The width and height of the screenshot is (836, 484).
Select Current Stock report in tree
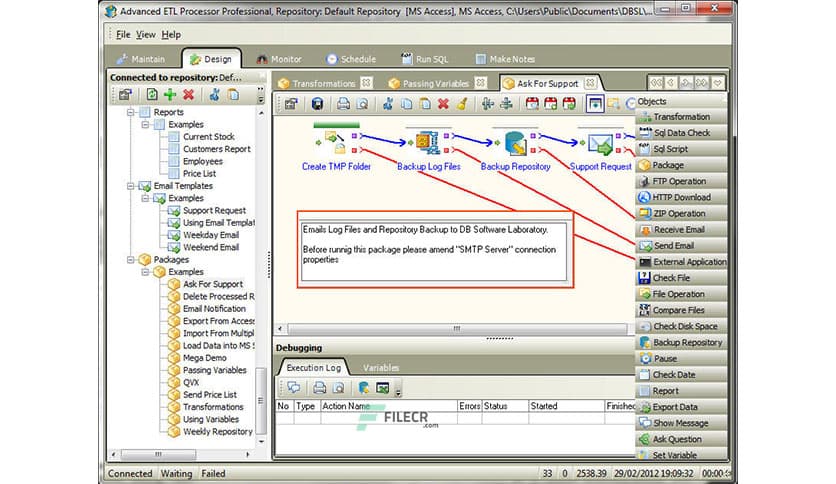pos(208,137)
